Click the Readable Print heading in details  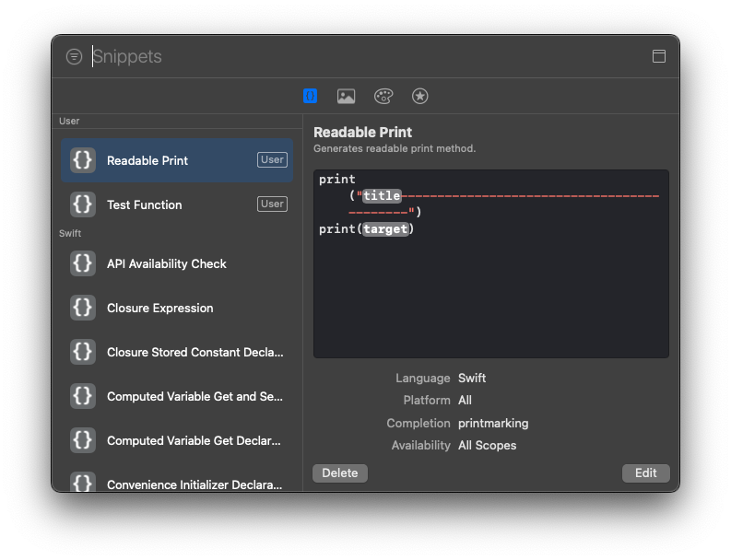pyautogui.click(x=362, y=133)
